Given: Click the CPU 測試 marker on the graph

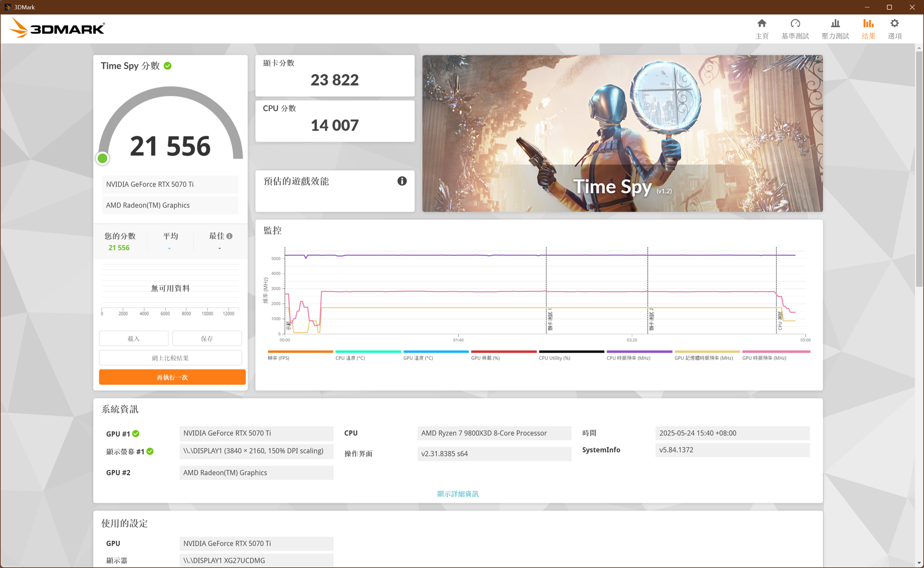Looking at the screenshot, I should point(780,321).
